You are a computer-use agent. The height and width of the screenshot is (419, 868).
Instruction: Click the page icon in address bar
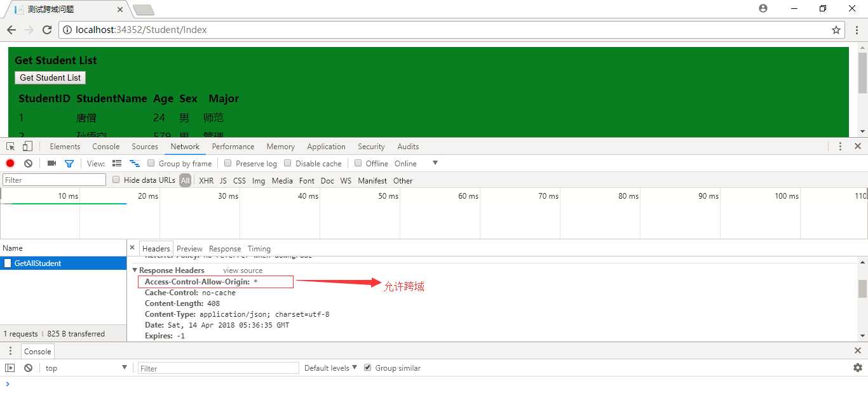[67, 30]
